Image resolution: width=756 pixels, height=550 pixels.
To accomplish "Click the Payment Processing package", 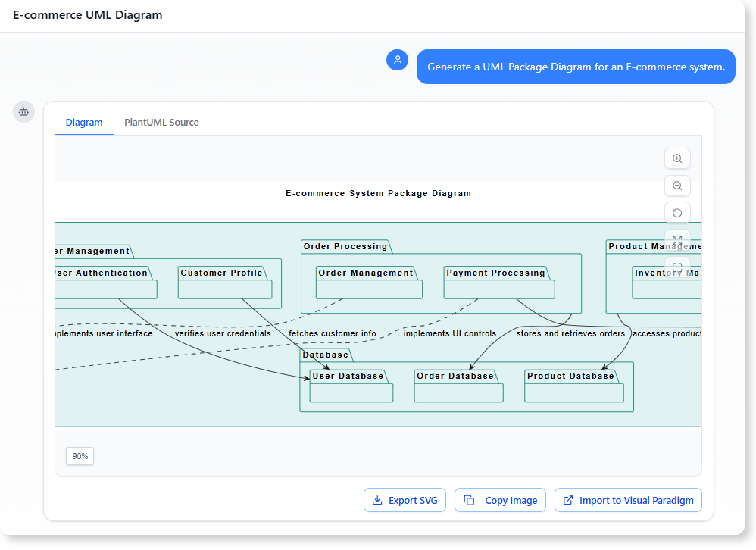I will 498,273.
